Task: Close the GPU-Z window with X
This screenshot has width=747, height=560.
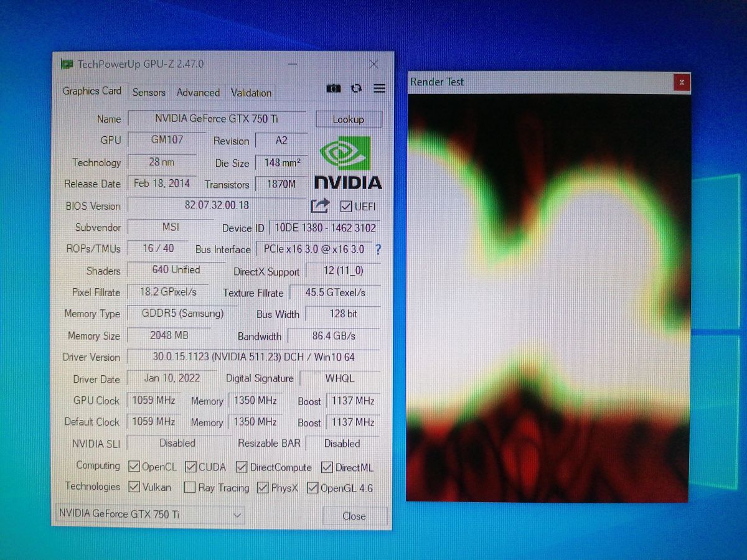Action: tap(374, 64)
